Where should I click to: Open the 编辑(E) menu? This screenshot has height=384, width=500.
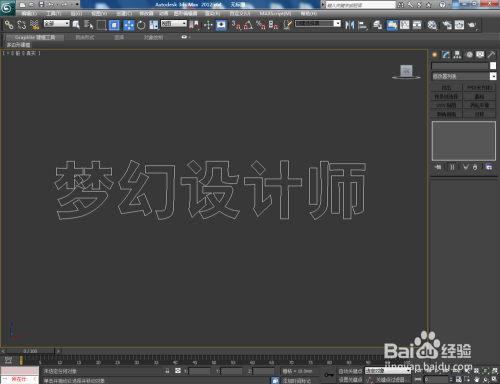click(x=29, y=13)
